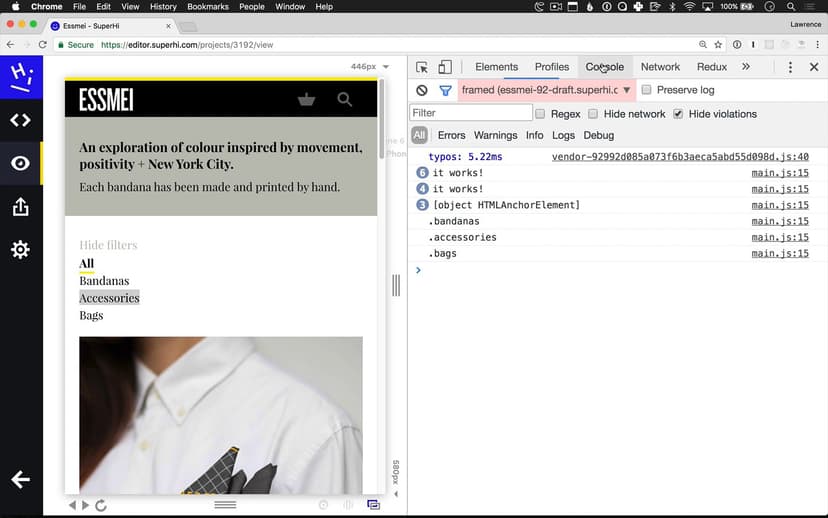The height and width of the screenshot is (518, 828).
Task: Uncheck the Hide violations checkbox
Action: [678, 114]
